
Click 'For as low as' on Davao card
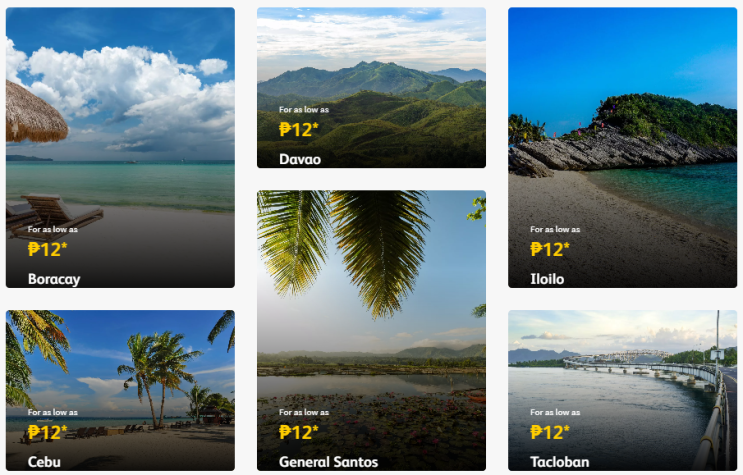click(304, 110)
